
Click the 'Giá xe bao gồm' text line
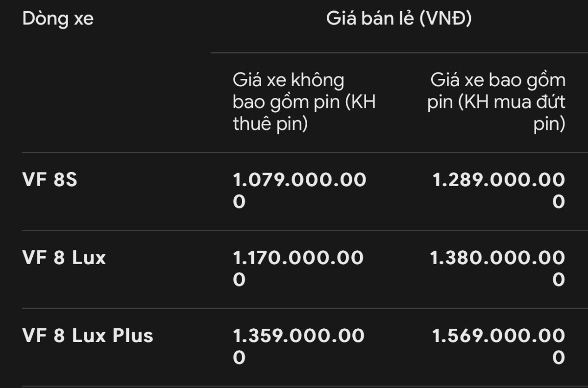coord(498,80)
